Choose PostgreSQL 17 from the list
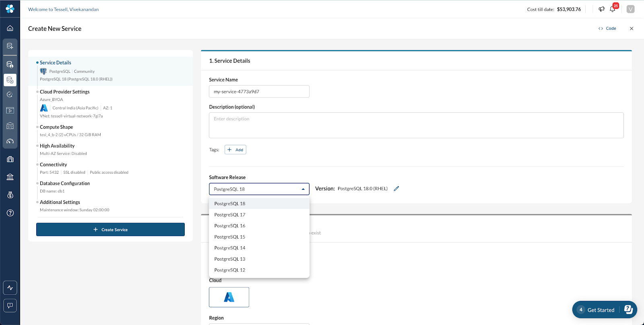This screenshot has width=644, height=325. (x=259, y=215)
